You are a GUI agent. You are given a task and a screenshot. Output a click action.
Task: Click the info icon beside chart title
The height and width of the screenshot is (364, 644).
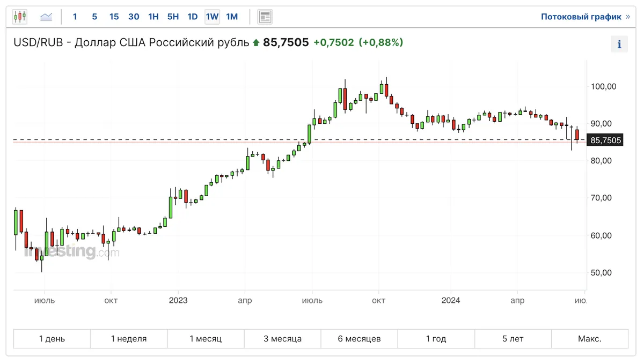[x=619, y=44]
